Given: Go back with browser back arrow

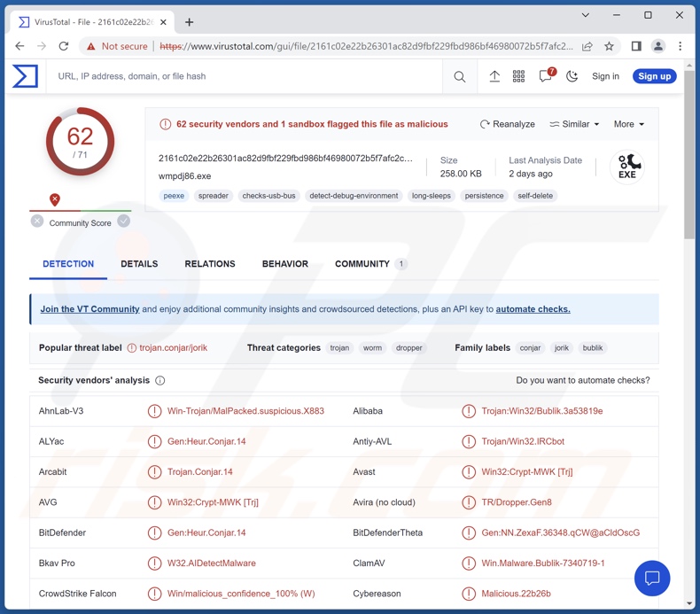Looking at the screenshot, I should [19, 46].
